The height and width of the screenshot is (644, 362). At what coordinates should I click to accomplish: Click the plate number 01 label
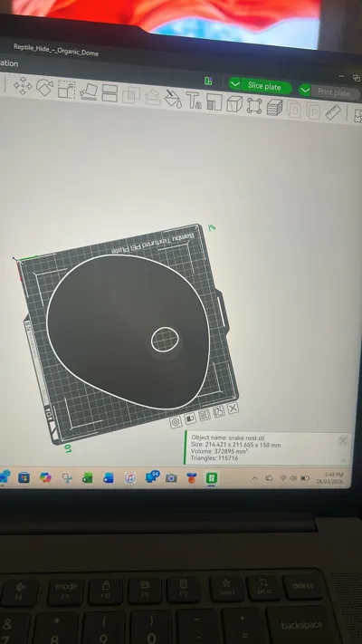tap(68, 448)
